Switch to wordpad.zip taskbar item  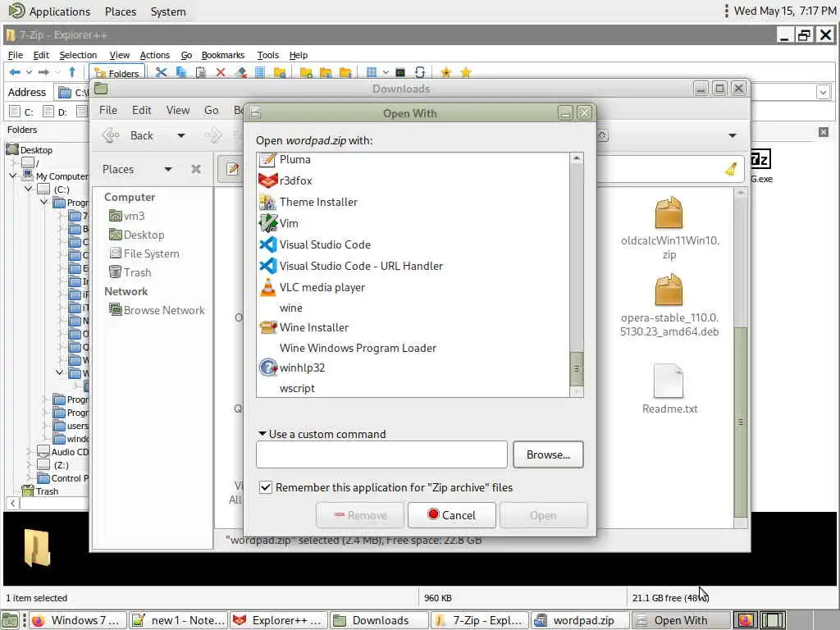tap(582, 620)
